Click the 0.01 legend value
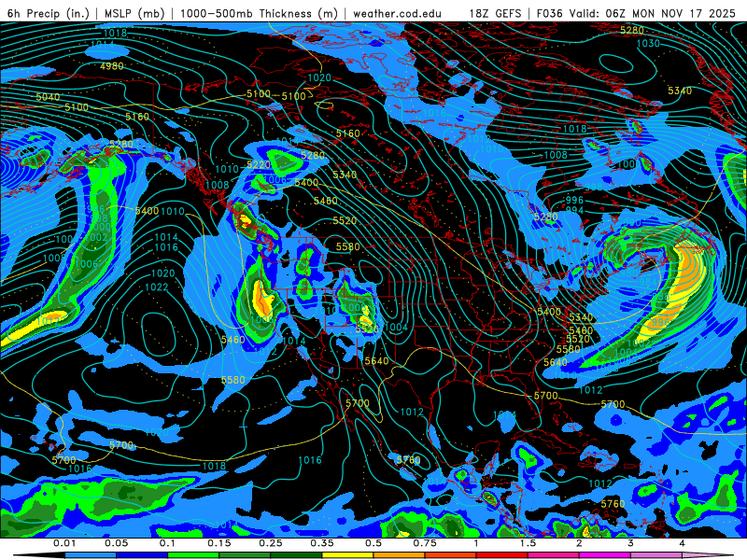Image resolution: width=747 pixels, height=560 pixels. [x=64, y=543]
